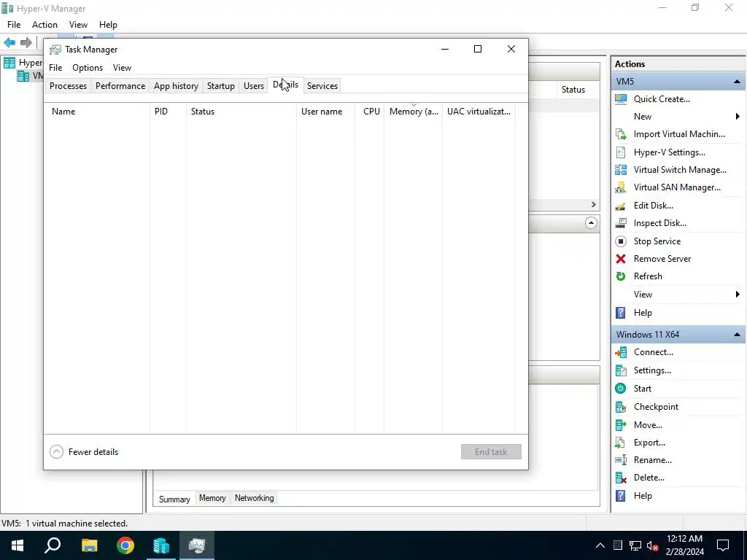Screen dimensions: 747x560
Task: Open Chrome from the taskbar
Action: 125,545
